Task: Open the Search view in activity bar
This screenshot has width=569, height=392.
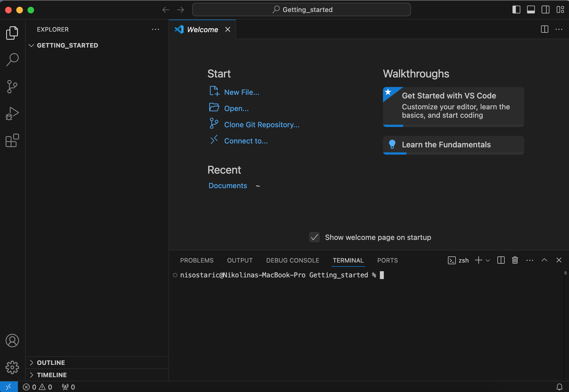Action: pos(12,60)
